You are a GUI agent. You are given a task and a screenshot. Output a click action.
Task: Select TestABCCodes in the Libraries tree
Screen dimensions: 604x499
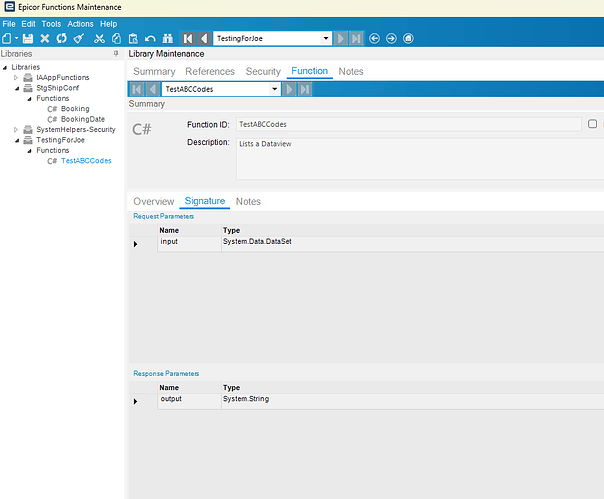coord(86,160)
